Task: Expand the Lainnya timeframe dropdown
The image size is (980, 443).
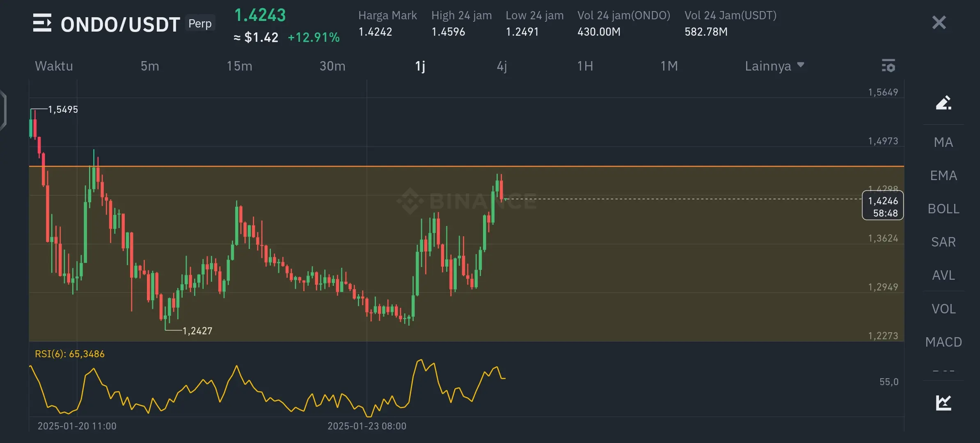Action: pyautogui.click(x=774, y=66)
